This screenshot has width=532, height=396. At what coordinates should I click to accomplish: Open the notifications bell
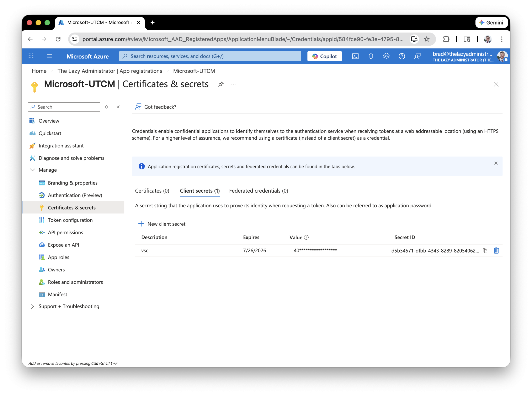pyautogui.click(x=371, y=56)
